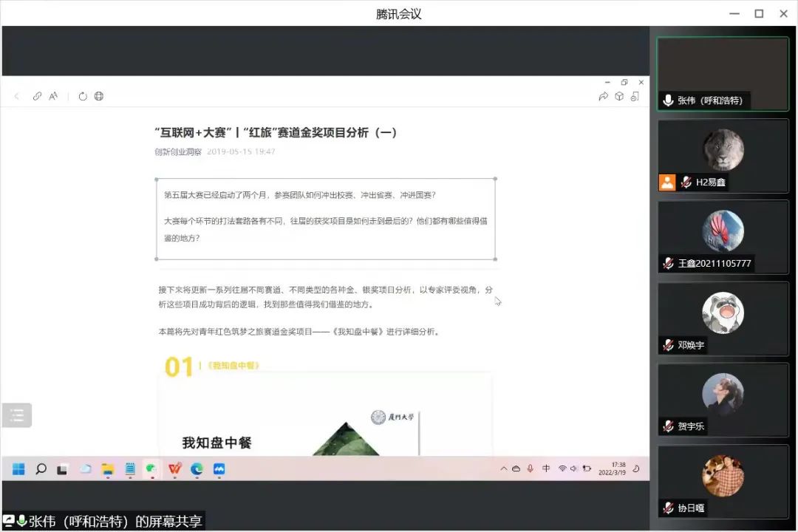Click the copy link icon
The image size is (798, 532).
[37, 96]
